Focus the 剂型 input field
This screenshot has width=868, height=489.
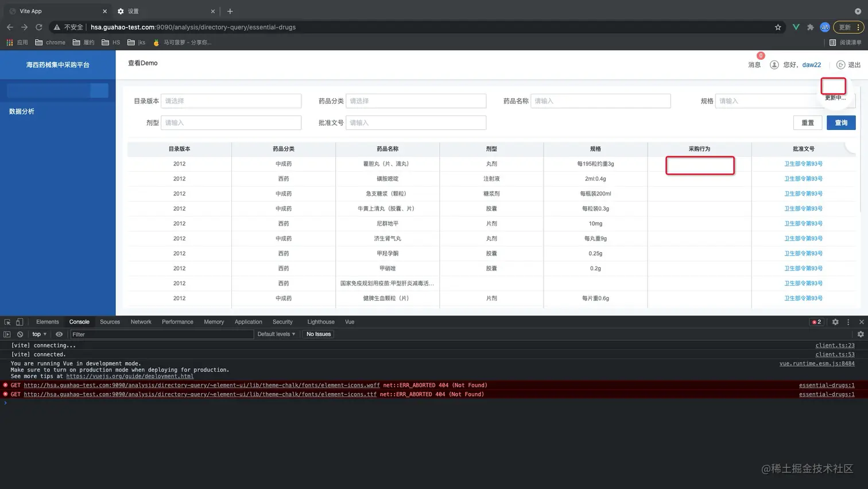(231, 123)
